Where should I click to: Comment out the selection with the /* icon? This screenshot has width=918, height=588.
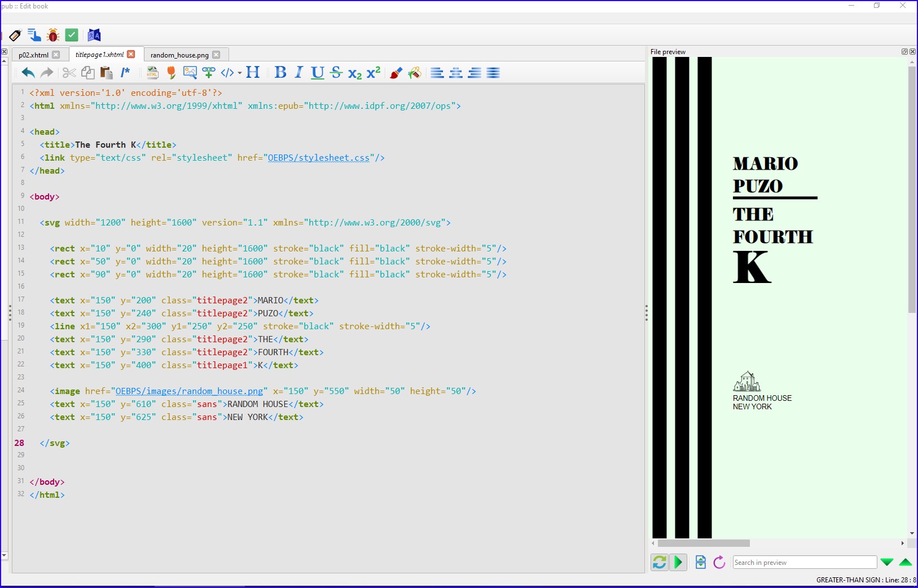(125, 73)
